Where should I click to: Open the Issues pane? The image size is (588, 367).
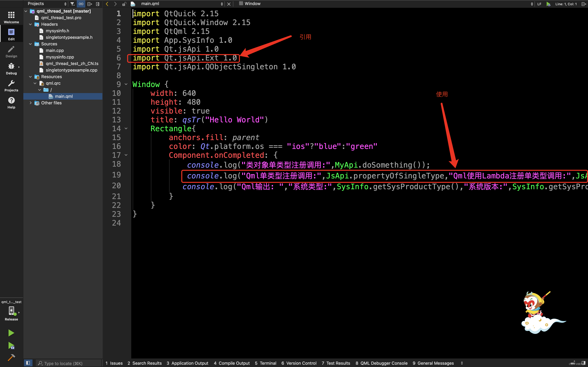tap(114, 363)
